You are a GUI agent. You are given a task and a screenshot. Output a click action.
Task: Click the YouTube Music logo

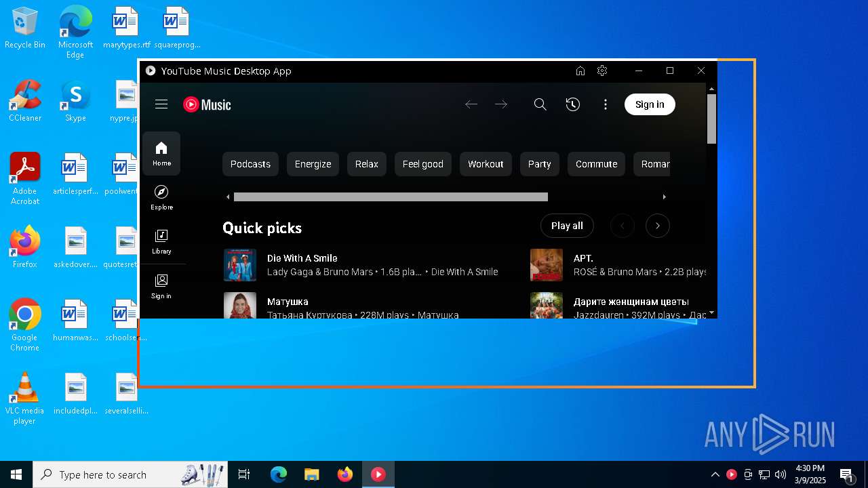click(x=207, y=104)
